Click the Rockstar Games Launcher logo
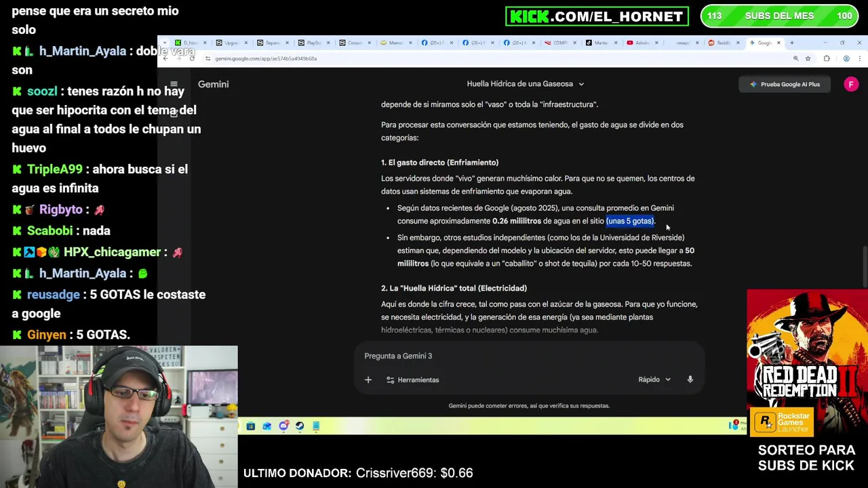This screenshot has width=868, height=488. click(781, 422)
